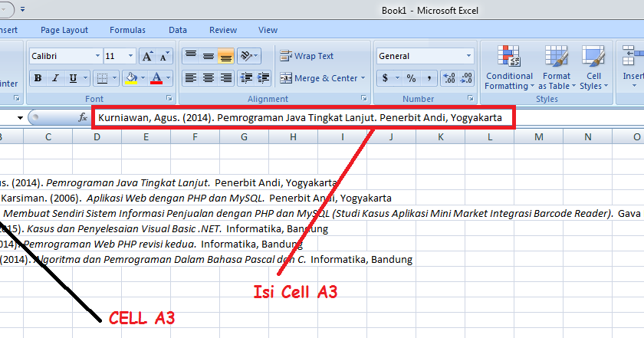The image size is (644, 338).
Task: Click Increase Indent icon
Action: 263,78
